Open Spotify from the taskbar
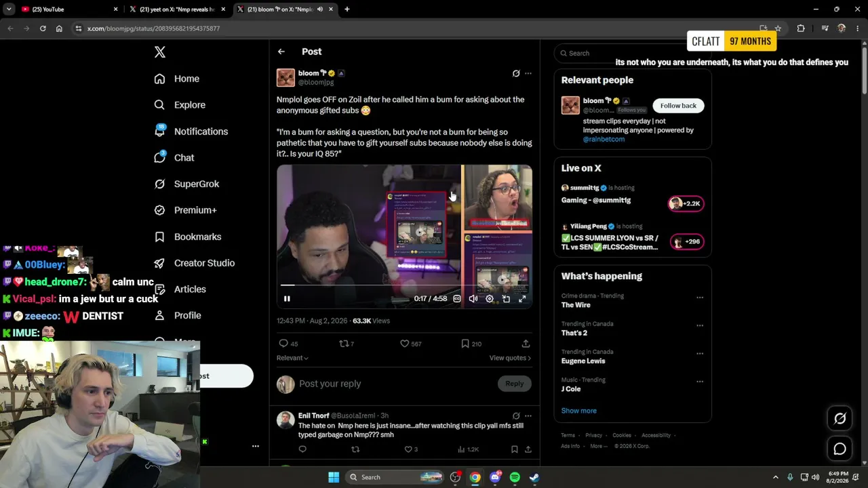Image resolution: width=868 pixels, height=488 pixels. pos(515,477)
